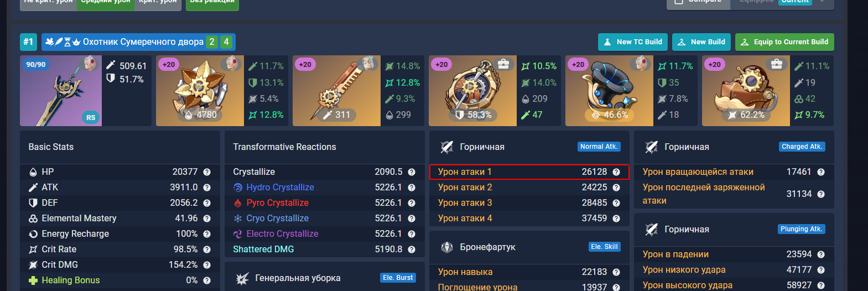Click help icon beside Crit Rate value
The height and width of the screenshot is (291, 868).
coord(207,250)
